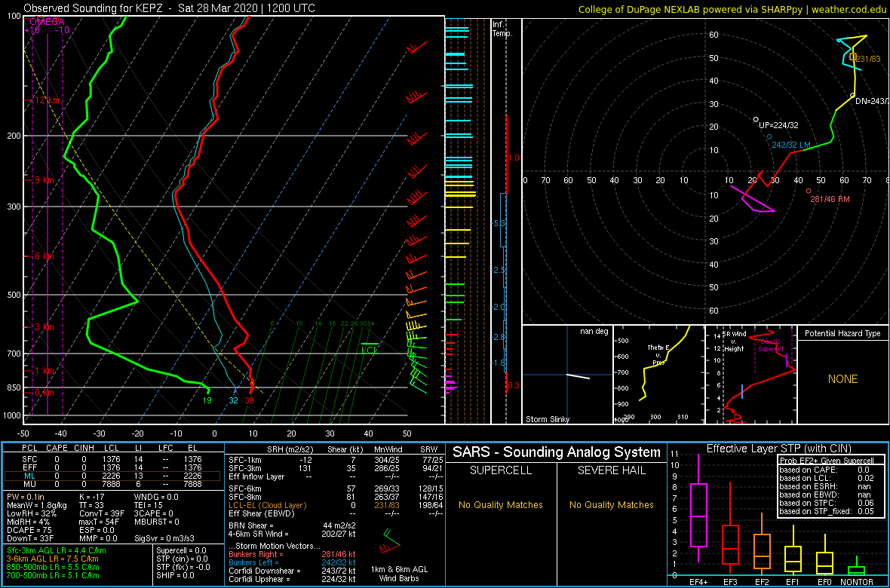Click 'No Quality Matches' under SUPERCELL
The image size is (890, 588).
(500, 504)
